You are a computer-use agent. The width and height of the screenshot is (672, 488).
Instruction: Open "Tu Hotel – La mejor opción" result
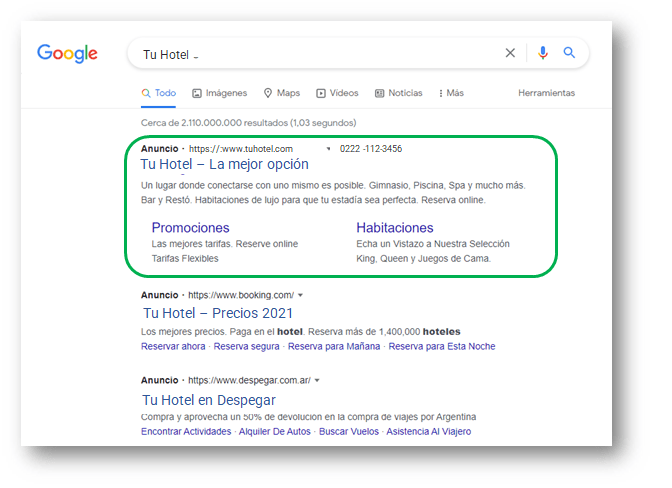[225, 164]
